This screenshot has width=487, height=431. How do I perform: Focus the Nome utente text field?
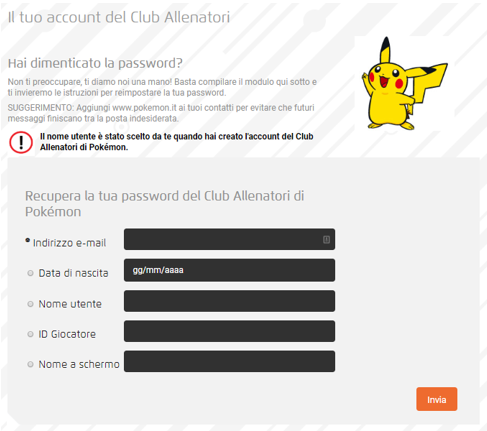click(229, 301)
